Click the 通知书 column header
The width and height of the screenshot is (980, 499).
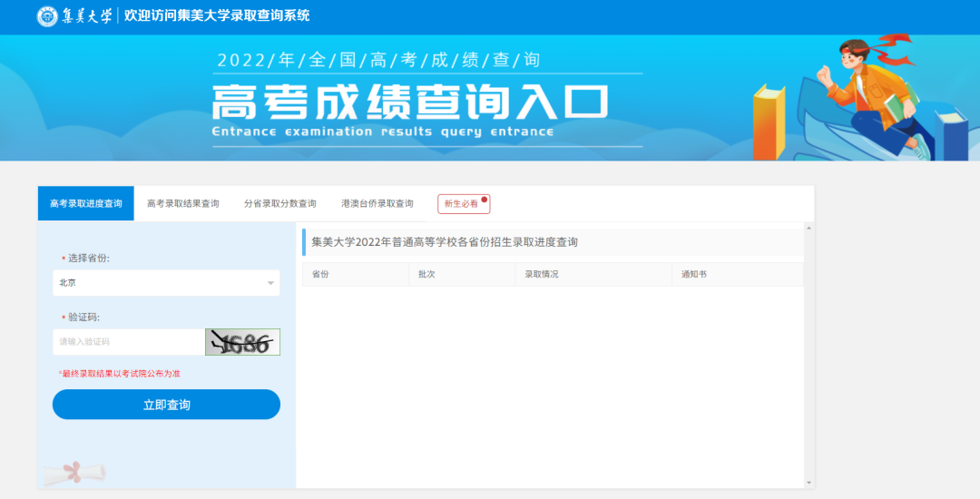point(738,274)
